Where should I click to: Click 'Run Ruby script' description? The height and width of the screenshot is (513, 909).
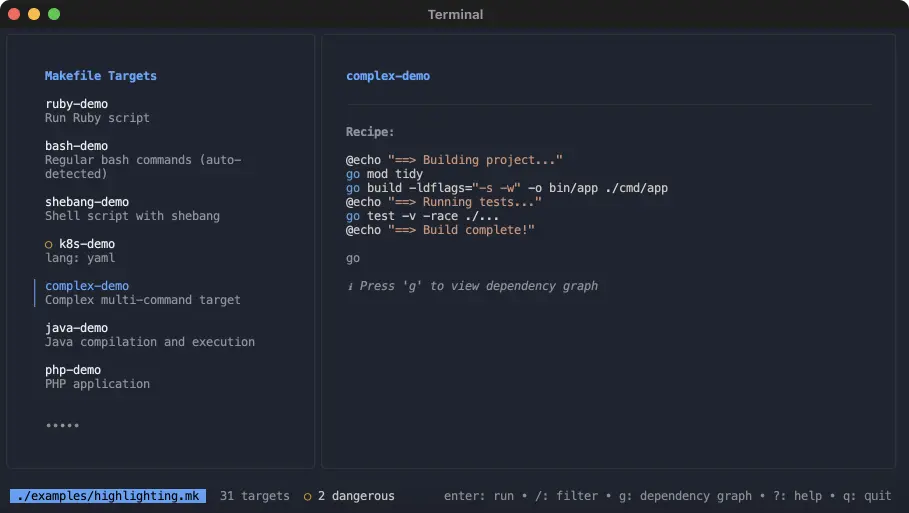[x=97, y=118]
